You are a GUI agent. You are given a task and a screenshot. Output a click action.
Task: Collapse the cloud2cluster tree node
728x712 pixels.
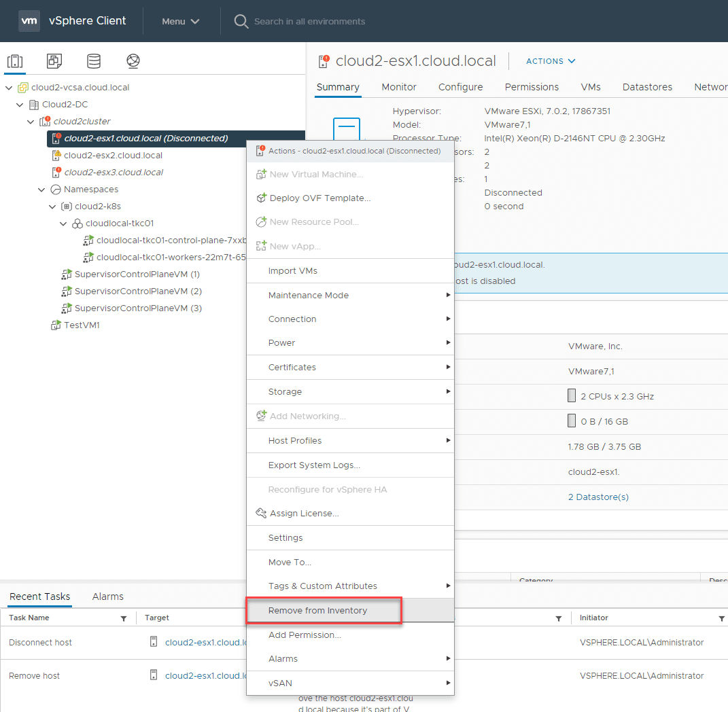click(31, 122)
